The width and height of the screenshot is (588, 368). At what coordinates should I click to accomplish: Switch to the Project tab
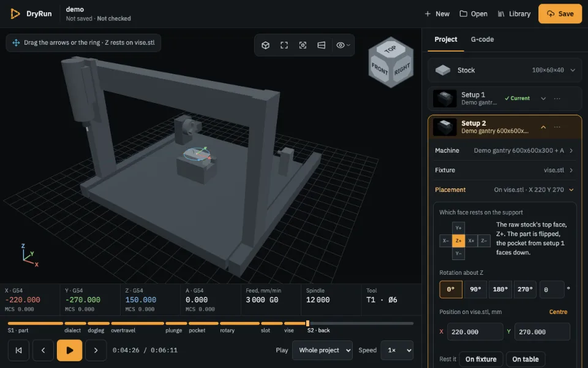coord(445,39)
